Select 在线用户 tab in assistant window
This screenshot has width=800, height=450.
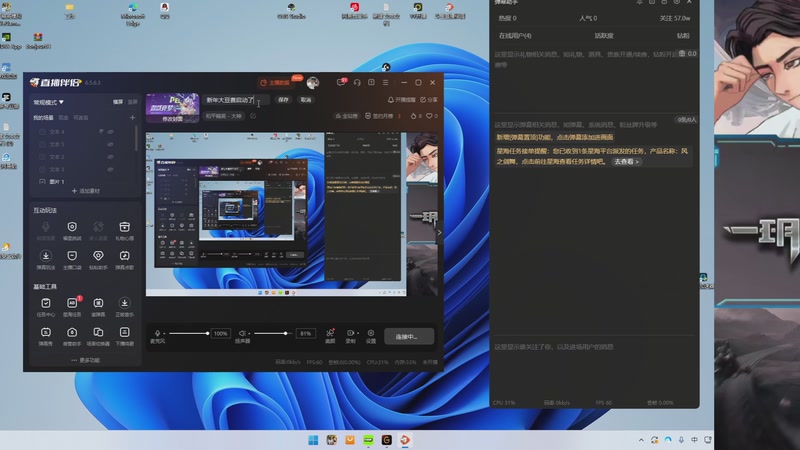pos(515,36)
